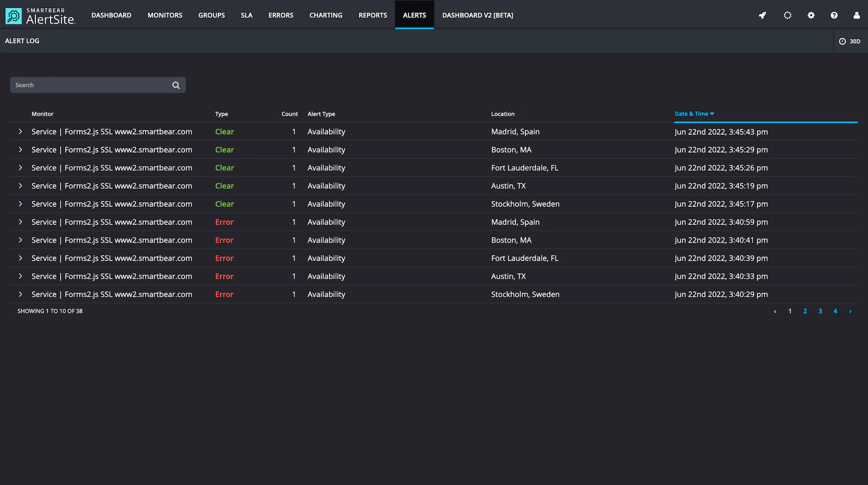This screenshot has width=868, height=485.
Task: Open the user account icon
Action: tap(857, 15)
